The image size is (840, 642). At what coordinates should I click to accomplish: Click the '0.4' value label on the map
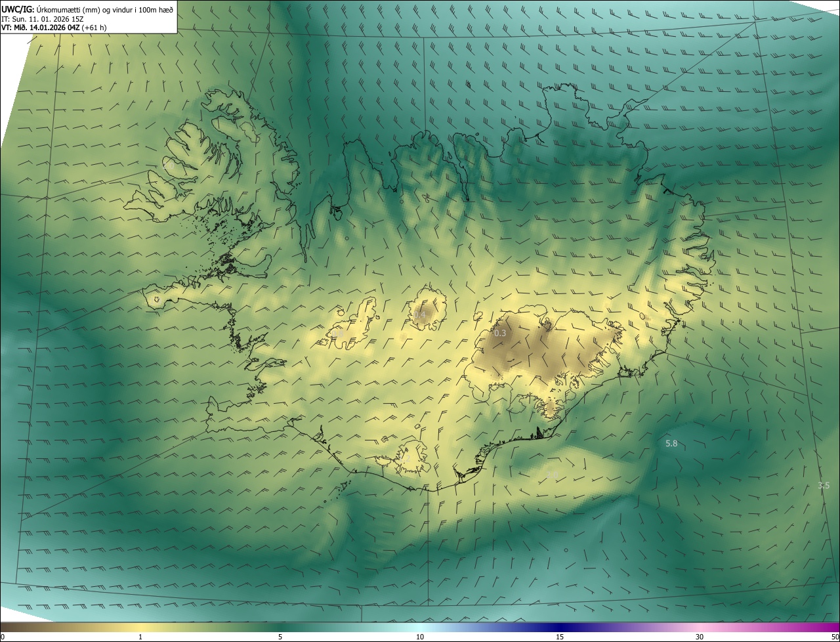[x=420, y=315]
